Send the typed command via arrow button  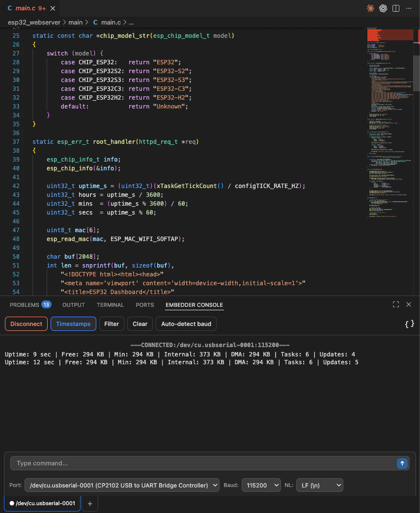click(x=402, y=463)
